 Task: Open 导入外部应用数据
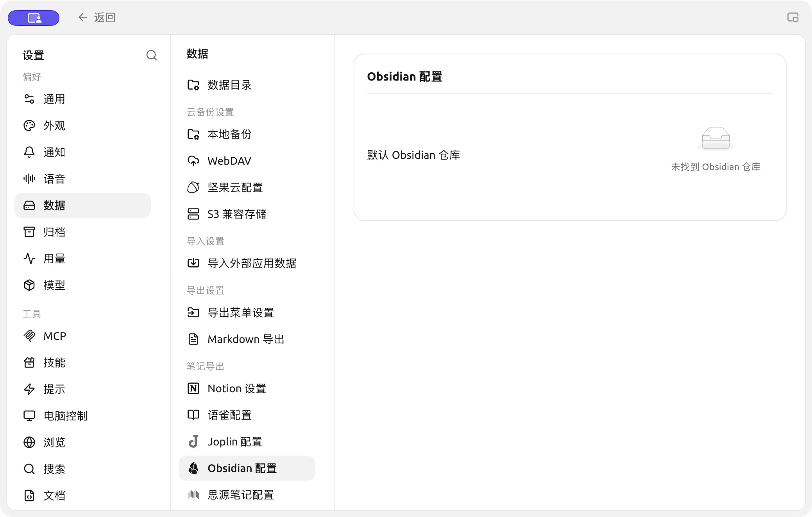(247, 263)
